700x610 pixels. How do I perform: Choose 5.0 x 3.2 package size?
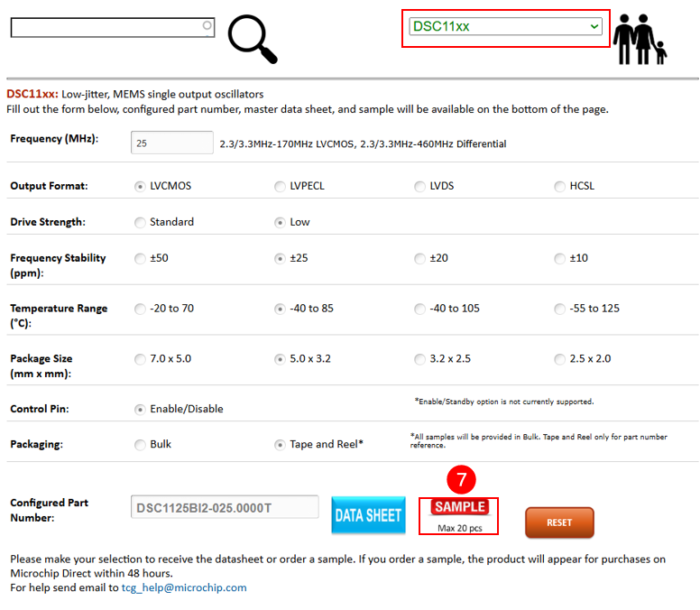[x=280, y=359]
